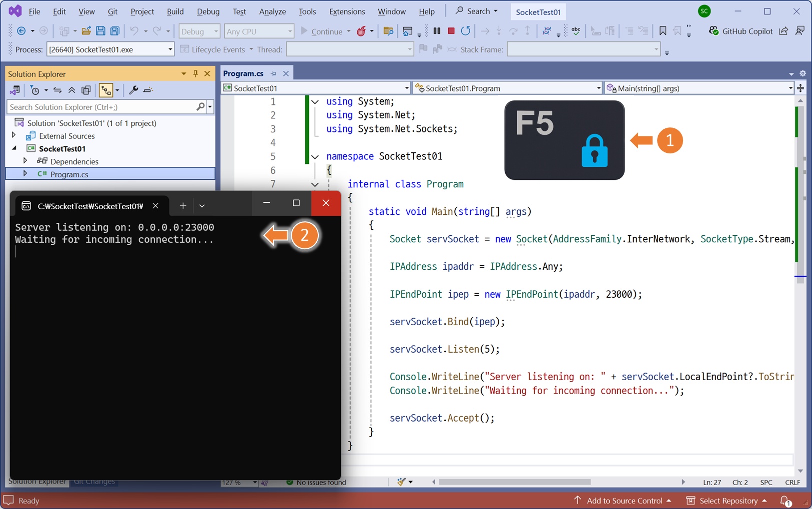Image resolution: width=812 pixels, height=509 pixels.
Task: Open the Send Feedback icon
Action: click(x=800, y=31)
